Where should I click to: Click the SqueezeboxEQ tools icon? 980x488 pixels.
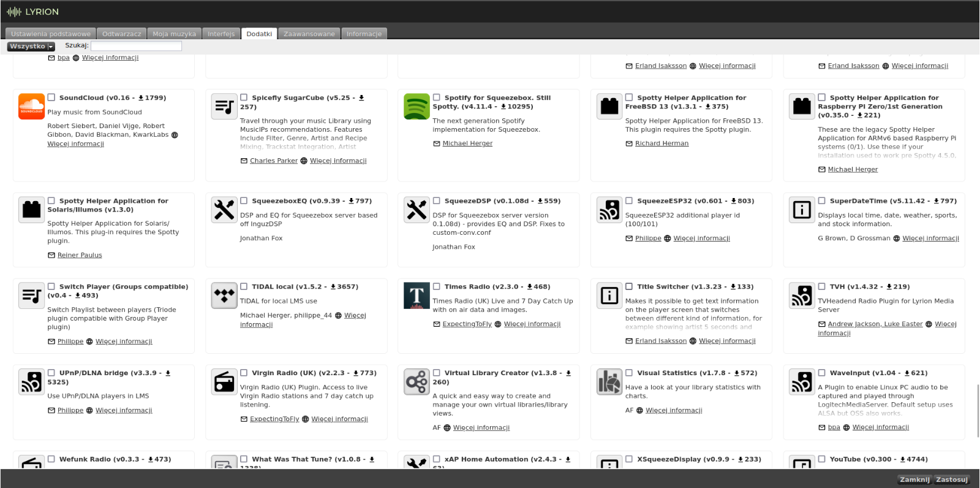(224, 210)
